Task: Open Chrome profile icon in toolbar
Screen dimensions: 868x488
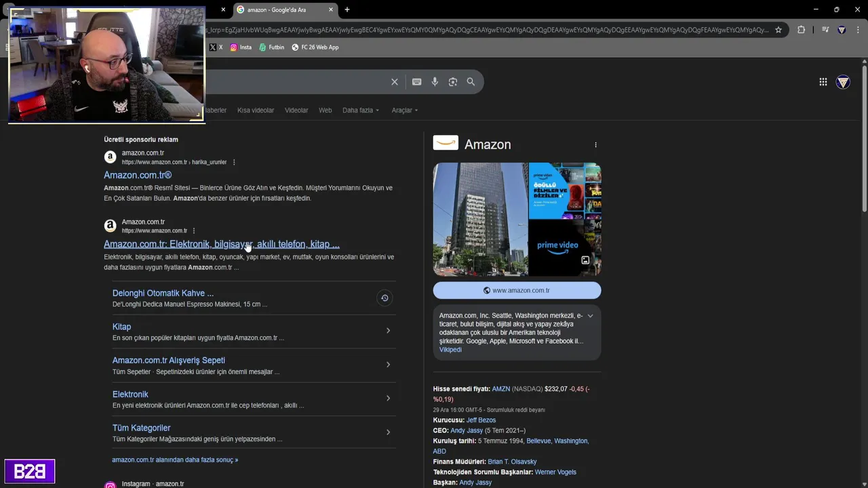Action: pos(842,30)
